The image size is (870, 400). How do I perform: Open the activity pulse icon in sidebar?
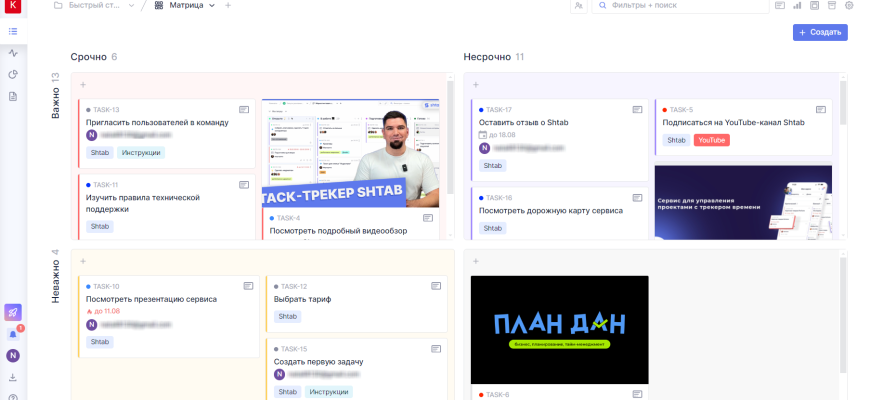(x=13, y=53)
